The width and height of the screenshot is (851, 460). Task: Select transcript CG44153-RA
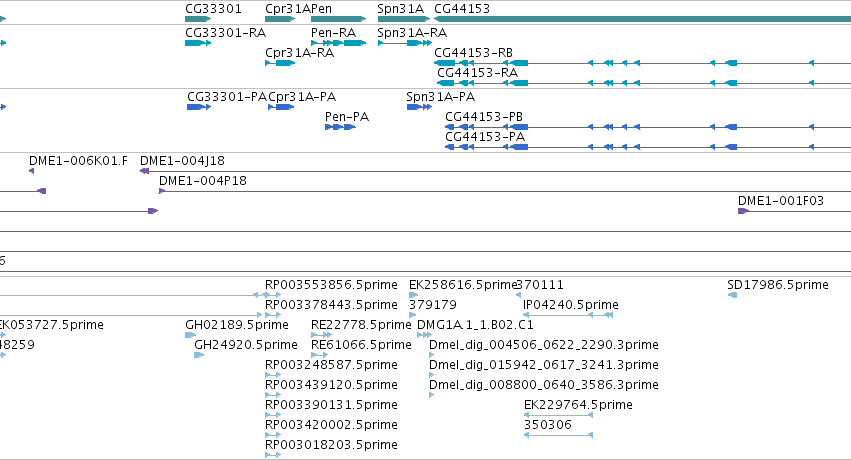tap(644, 83)
